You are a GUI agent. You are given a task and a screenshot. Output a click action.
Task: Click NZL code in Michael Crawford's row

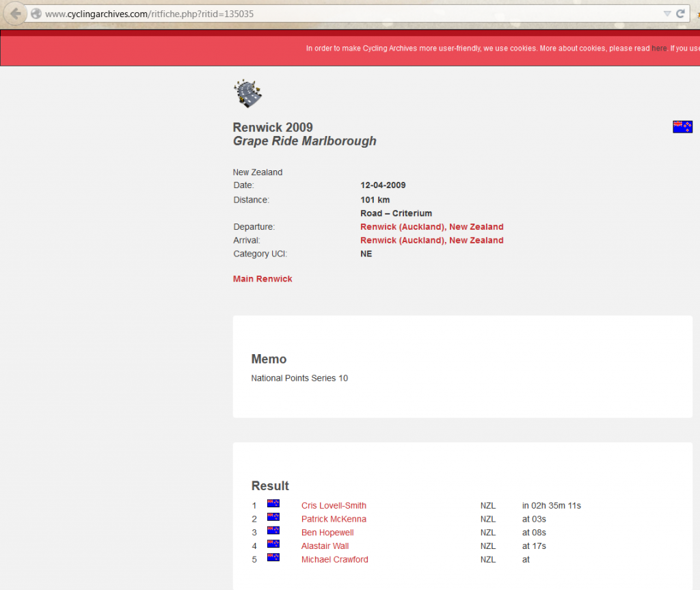click(488, 559)
